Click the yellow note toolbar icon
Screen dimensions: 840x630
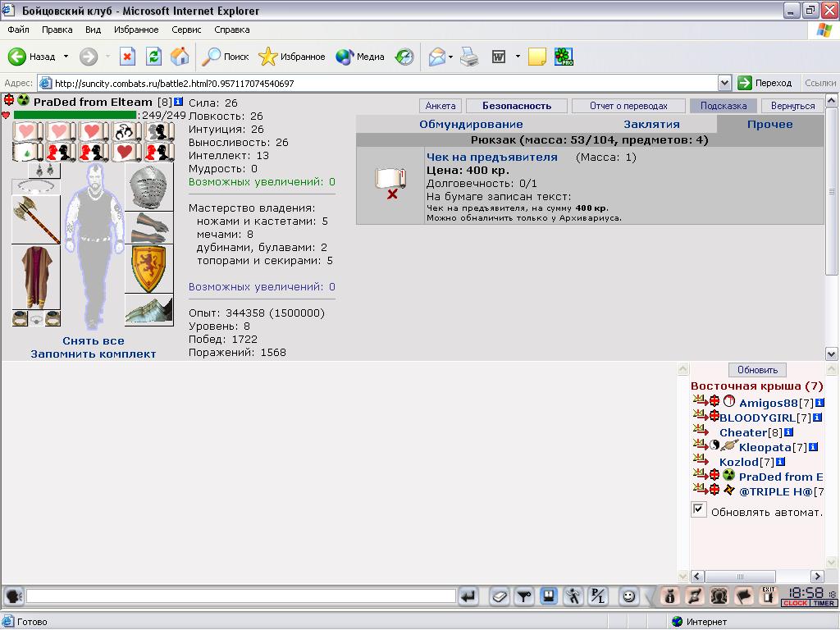pyautogui.click(x=536, y=57)
